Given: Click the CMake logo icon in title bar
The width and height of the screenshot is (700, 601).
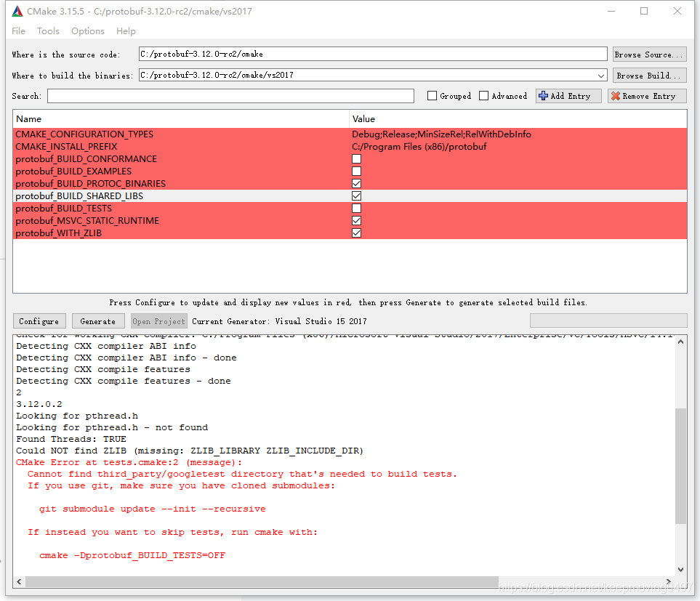Looking at the screenshot, I should point(17,11).
